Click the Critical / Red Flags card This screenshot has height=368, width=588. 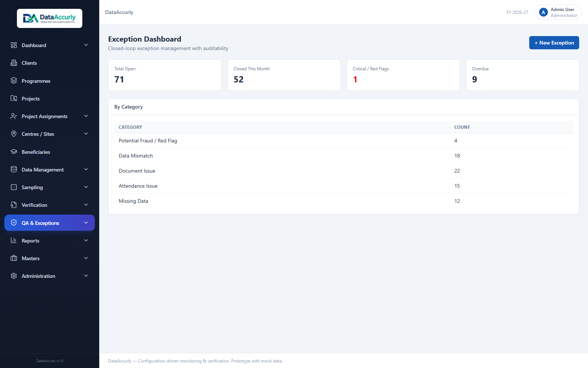pyautogui.click(x=403, y=75)
